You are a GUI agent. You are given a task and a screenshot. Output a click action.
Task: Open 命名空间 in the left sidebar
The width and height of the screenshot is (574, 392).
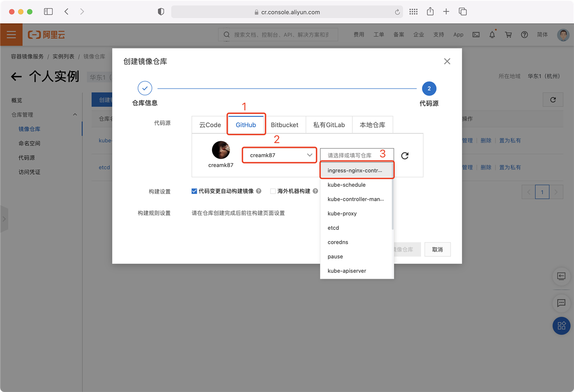(29, 143)
